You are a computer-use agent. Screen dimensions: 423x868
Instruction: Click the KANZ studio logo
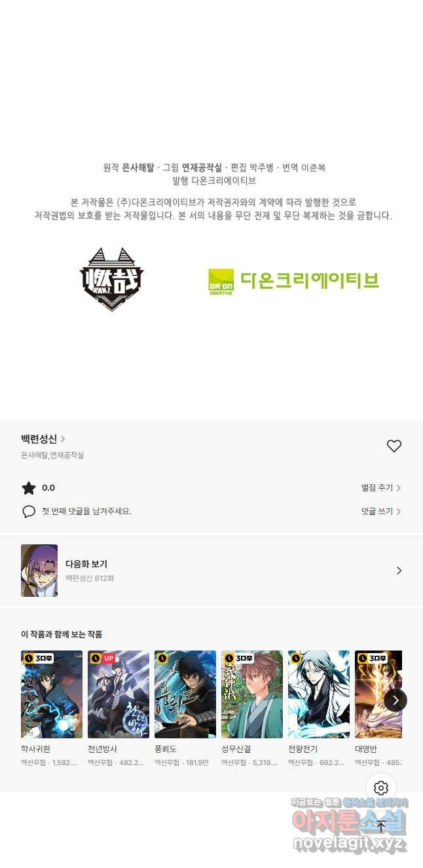pos(111,279)
